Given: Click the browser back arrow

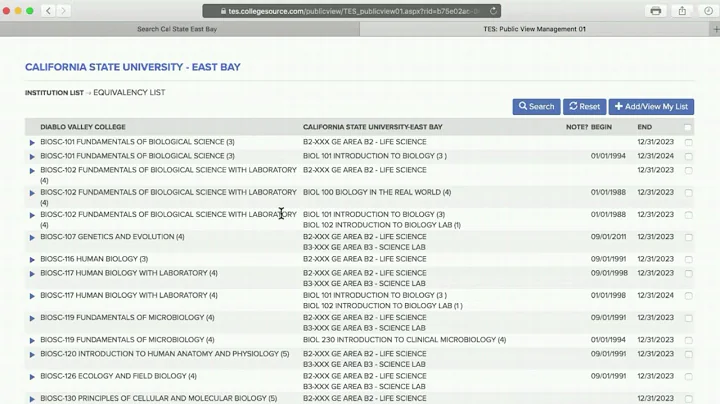Looking at the screenshot, I should point(49,11).
